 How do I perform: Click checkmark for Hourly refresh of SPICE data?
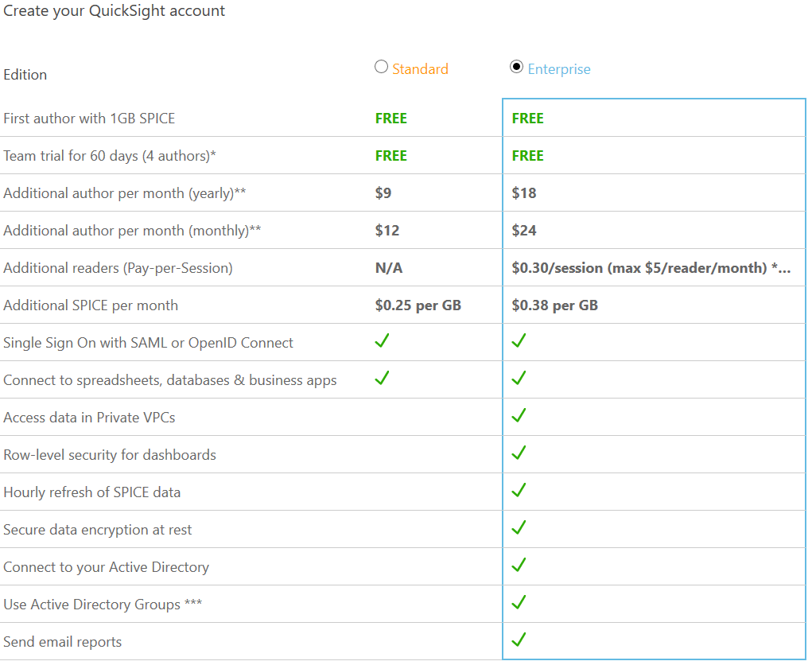[x=519, y=489]
